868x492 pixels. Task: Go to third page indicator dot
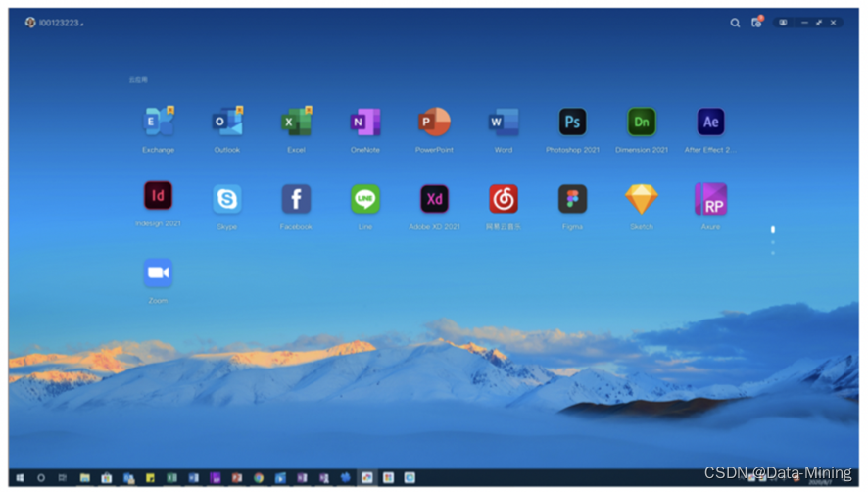click(x=773, y=253)
